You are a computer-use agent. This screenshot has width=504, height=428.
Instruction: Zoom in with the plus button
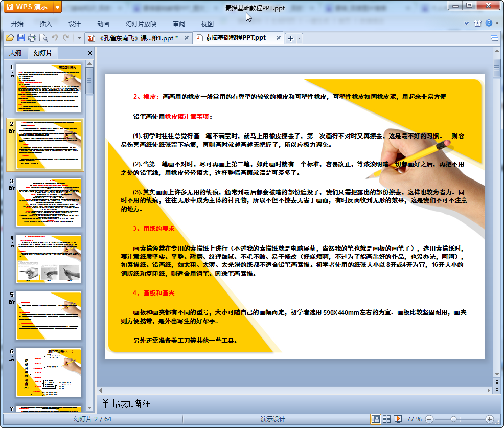click(x=490, y=419)
